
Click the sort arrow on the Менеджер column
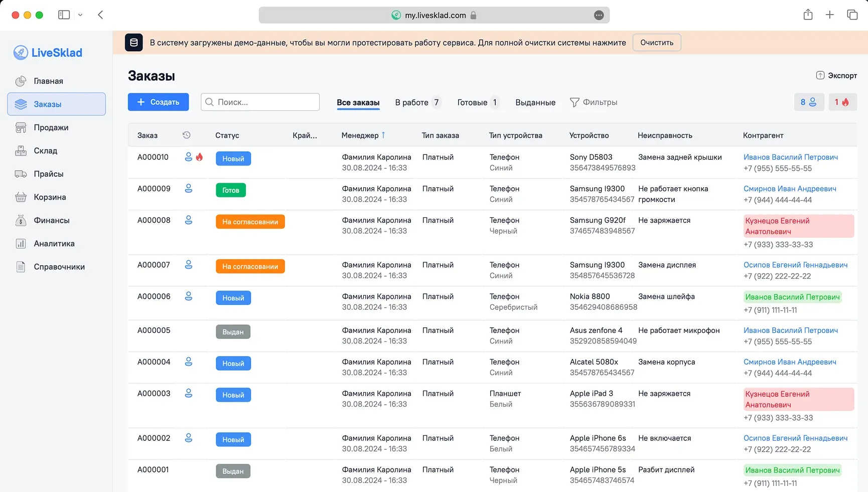(x=383, y=135)
